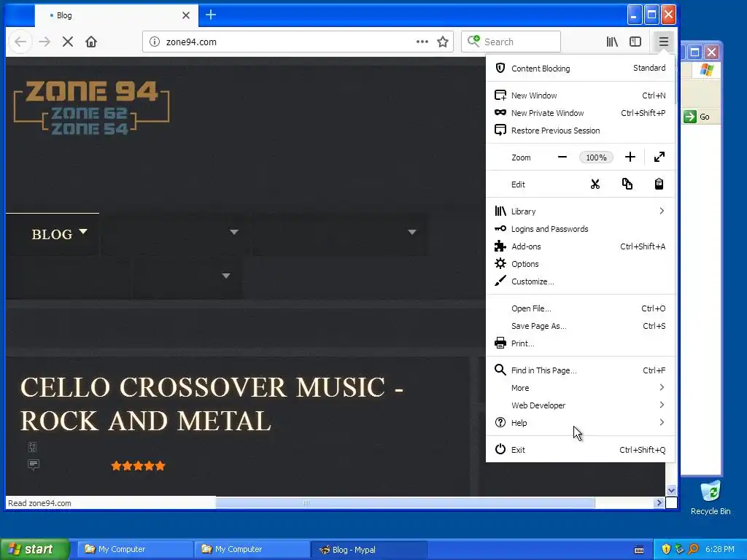Open Cello Crossover Music article heading
Viewport: 747px width, 560px height.
tap(212, 404)
